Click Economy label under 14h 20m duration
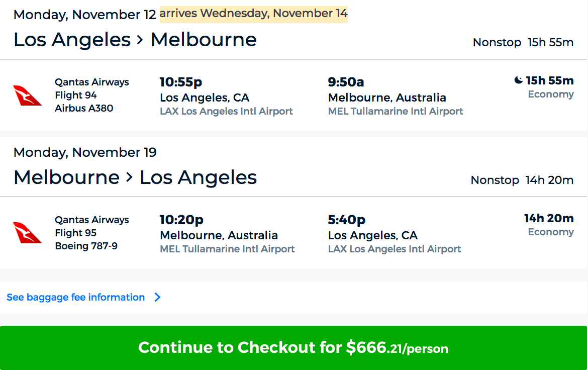 tap(550, 232)
